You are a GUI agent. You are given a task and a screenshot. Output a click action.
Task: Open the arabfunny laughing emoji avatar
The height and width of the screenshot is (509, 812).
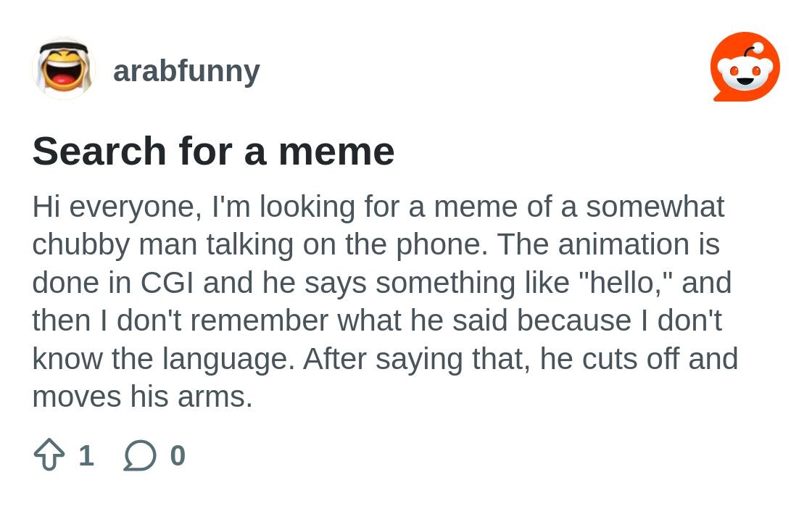tap(64, 68)
